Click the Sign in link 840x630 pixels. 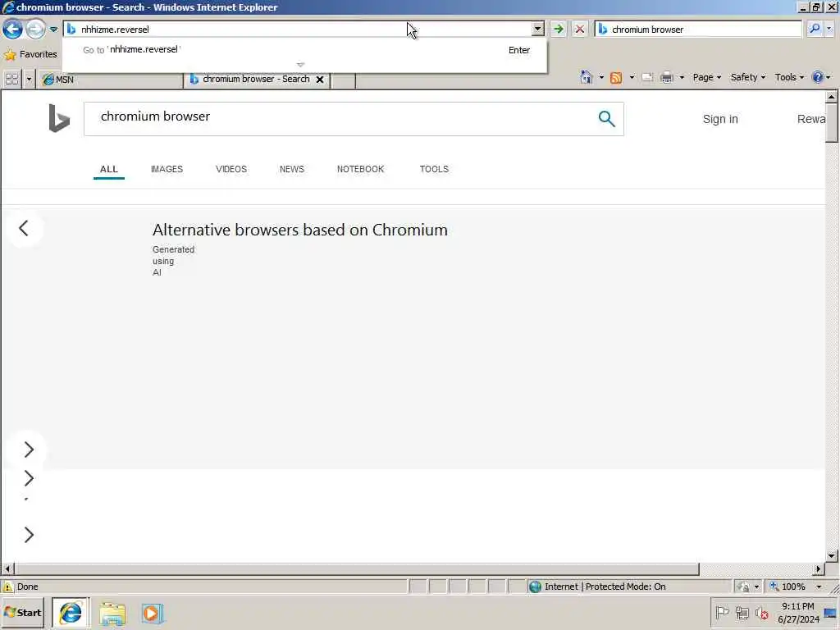[720, 119]
